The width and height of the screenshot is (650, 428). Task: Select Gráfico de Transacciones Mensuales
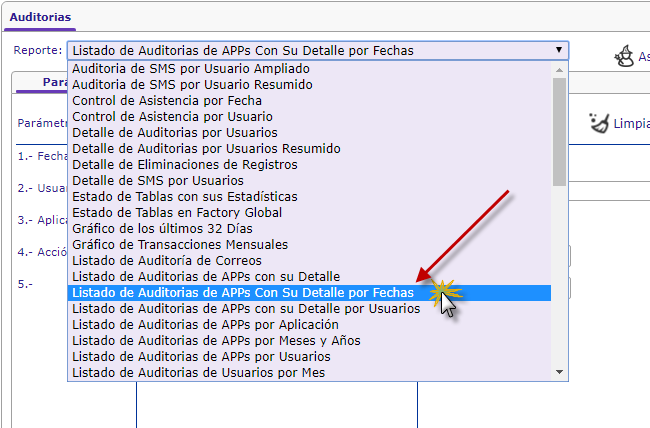coord(309,245)
